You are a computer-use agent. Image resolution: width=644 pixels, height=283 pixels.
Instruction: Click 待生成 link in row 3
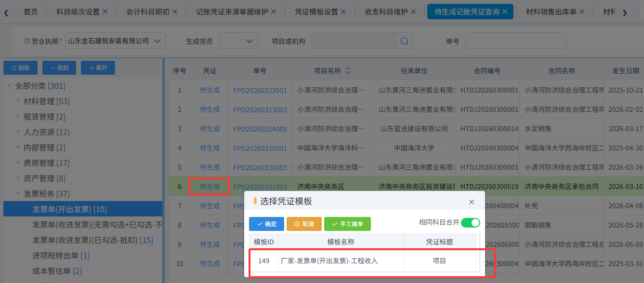point(210,129)
